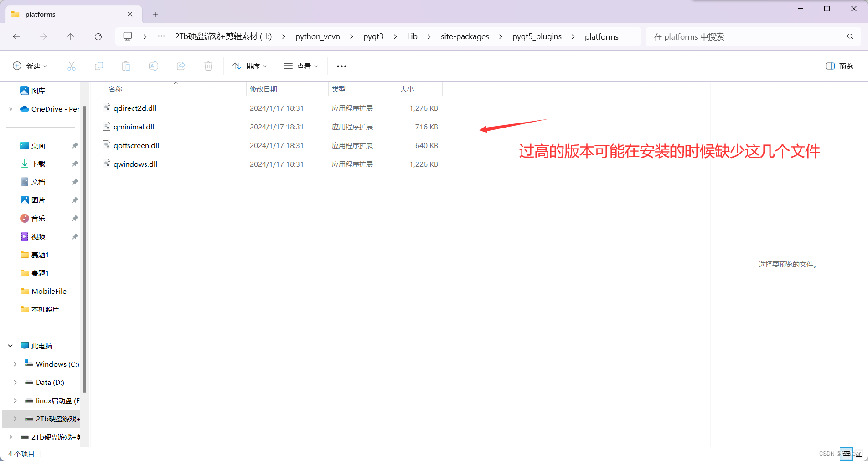868x461 pixels.
Task: Click the Delete trash icon
Action: (x=208, y=66)
